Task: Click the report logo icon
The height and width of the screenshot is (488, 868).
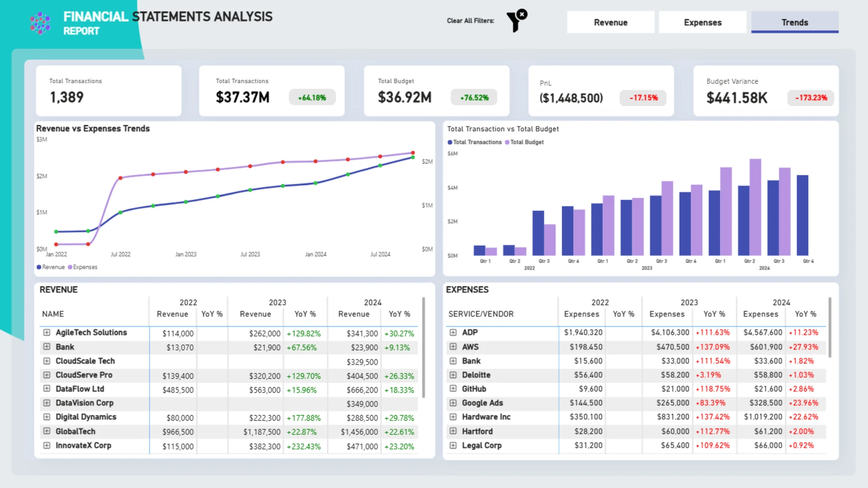Action: point(40,23)
